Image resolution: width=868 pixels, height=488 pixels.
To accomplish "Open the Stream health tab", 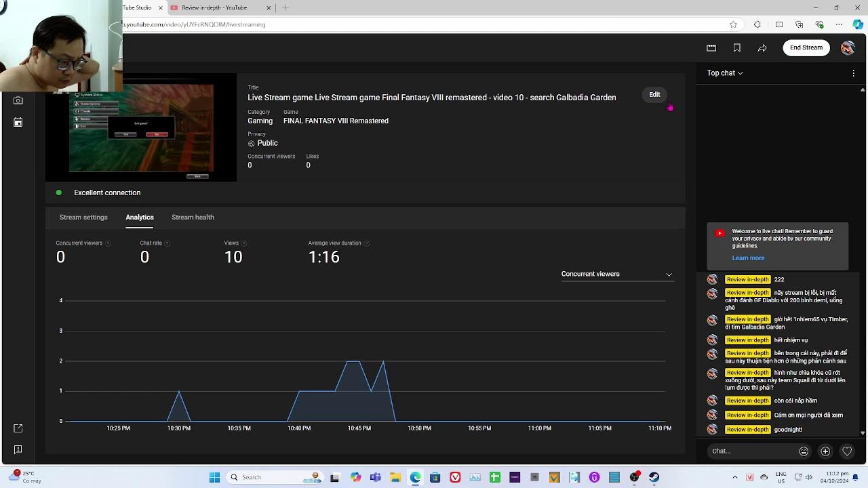I will [193, 218].
